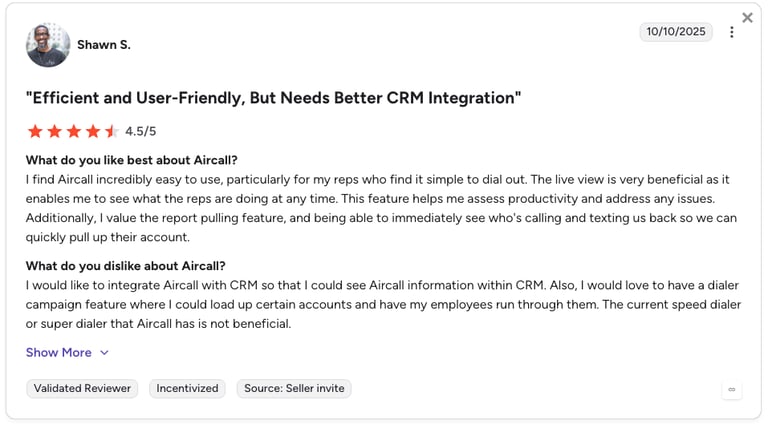Close the review popup with the X
The height and width of the screenshot is (424, 768).
point(747,18)
